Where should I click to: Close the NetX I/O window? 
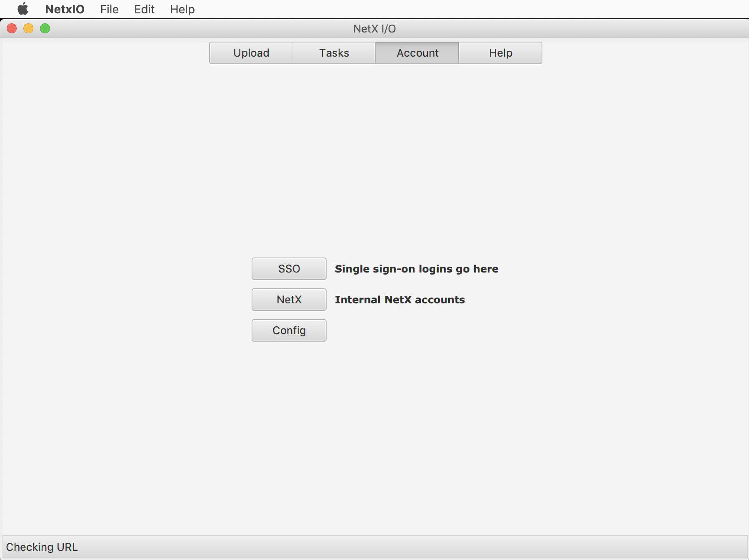coord(12,28)
